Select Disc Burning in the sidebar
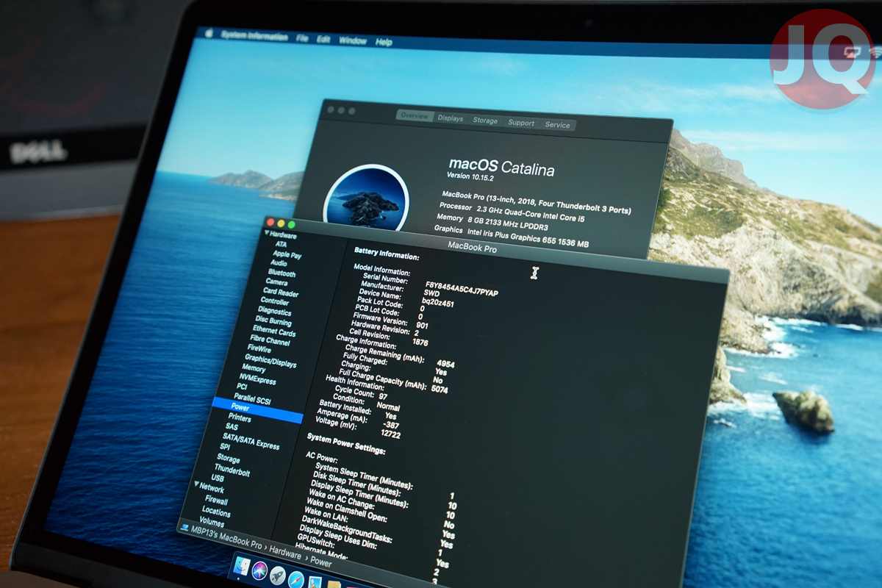 [x=273, y=321]
